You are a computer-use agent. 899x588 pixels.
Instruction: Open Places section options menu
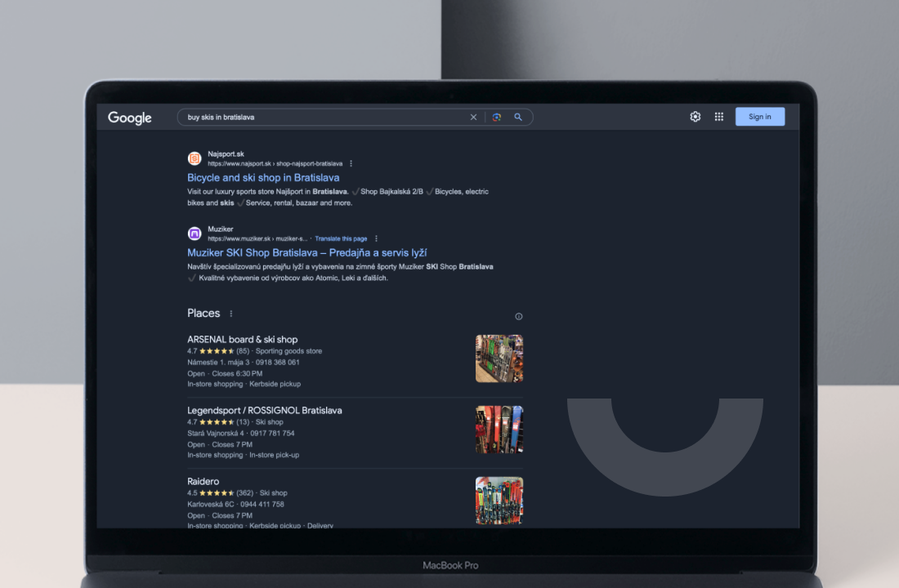click(x=231, y=314)
